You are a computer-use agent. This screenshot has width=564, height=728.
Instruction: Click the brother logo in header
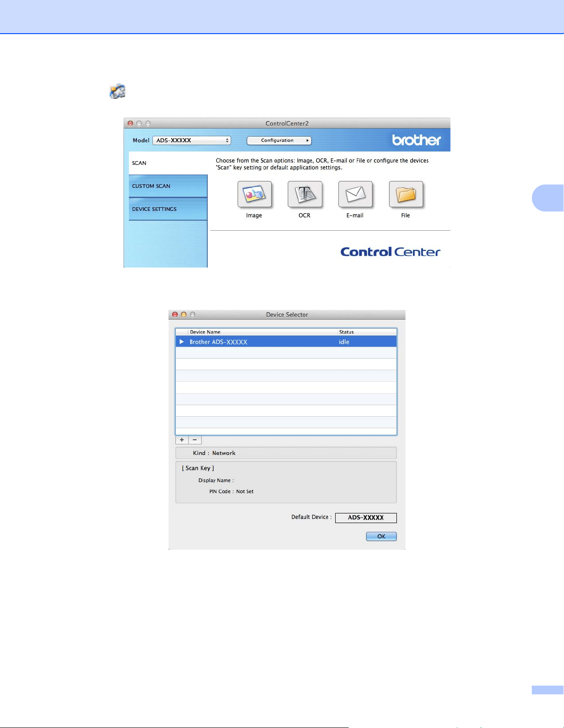click(416, 140)
